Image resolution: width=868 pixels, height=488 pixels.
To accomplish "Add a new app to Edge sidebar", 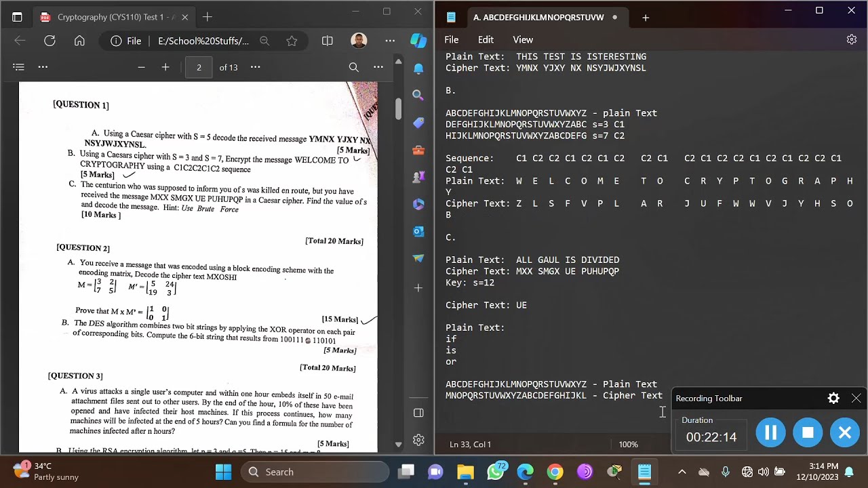I will [418, 288].
